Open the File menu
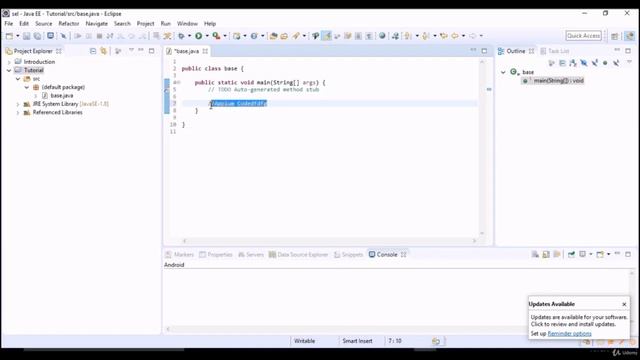The width and height of the screenshot is (640, 360). click(x=9, y=24)
